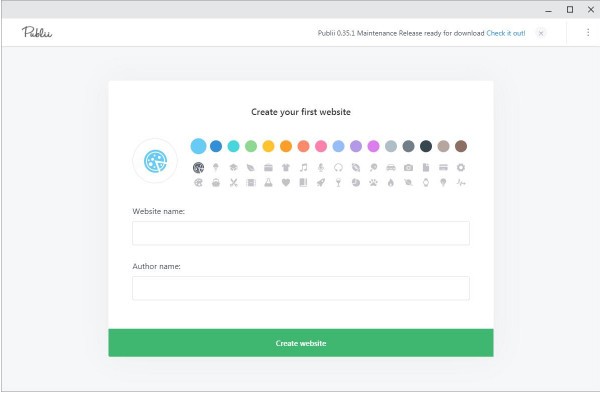Viewport: 600px width, 395px height.
Task: Click into the Website name field
Action: [x=301, y=233]
